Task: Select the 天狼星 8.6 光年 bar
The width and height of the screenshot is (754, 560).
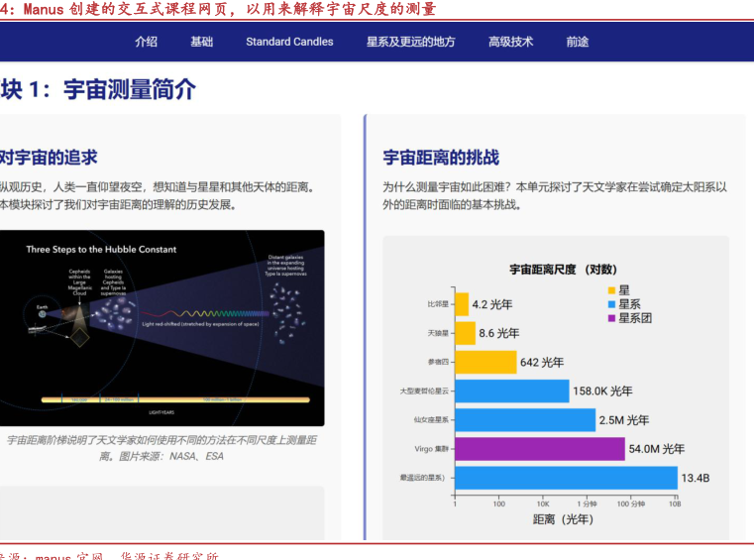Action: [465, 333]
